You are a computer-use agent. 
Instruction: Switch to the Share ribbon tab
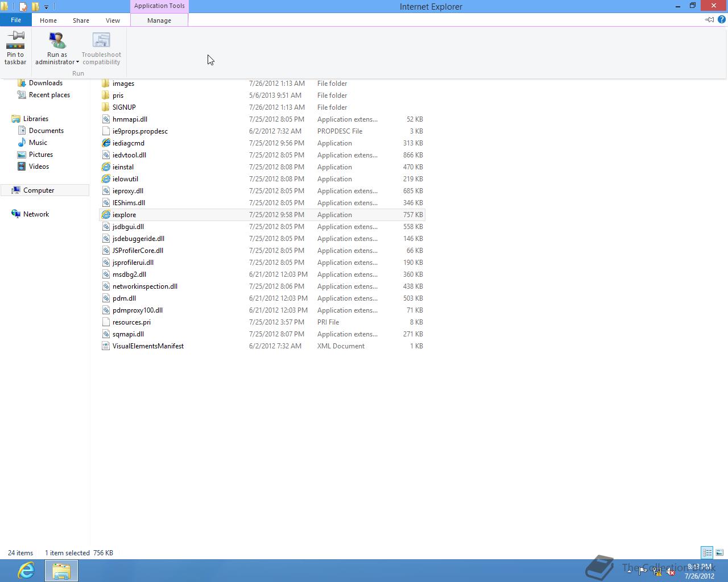click(x=81, y=20)
